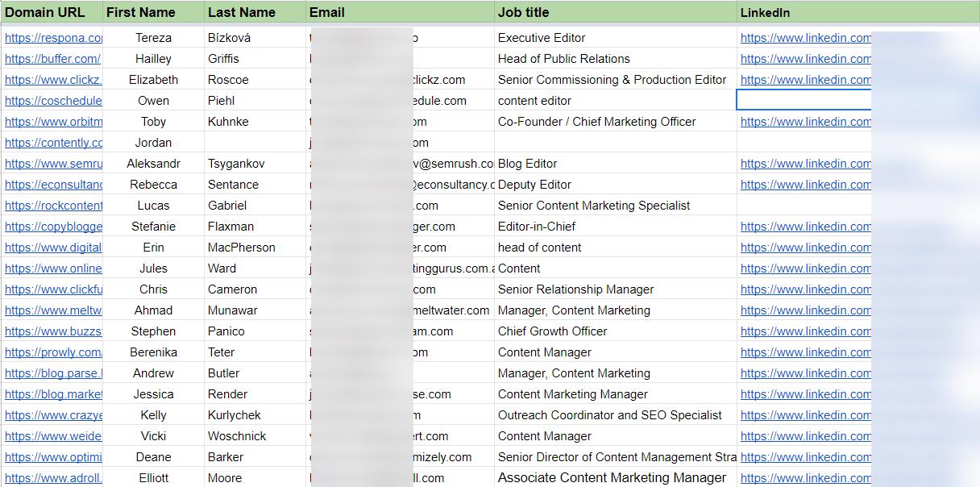Image resolution: width=980 pixels, height=487 pixels.
Task: Select the empty LinkedIn cell in Owen's row
Action: [804, 100]
